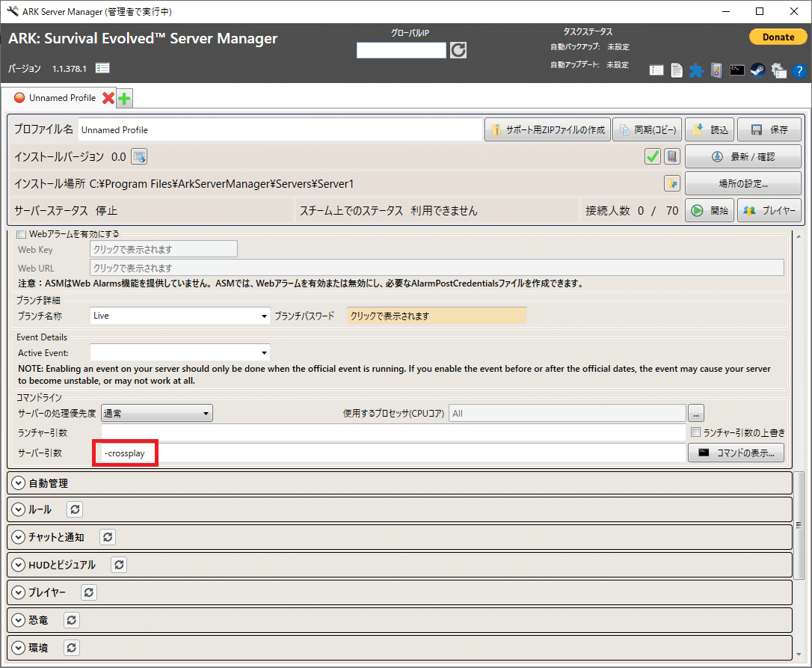812x668 pixels.
Task: Enable the Webアラームを有効にする checkbox
Action: coord(21,234)
